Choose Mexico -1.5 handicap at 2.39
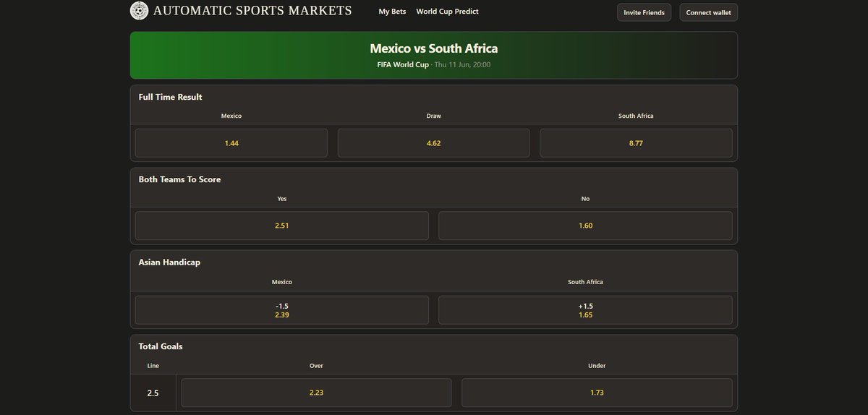This screenshot has width=868, height=415. point(282,310)
